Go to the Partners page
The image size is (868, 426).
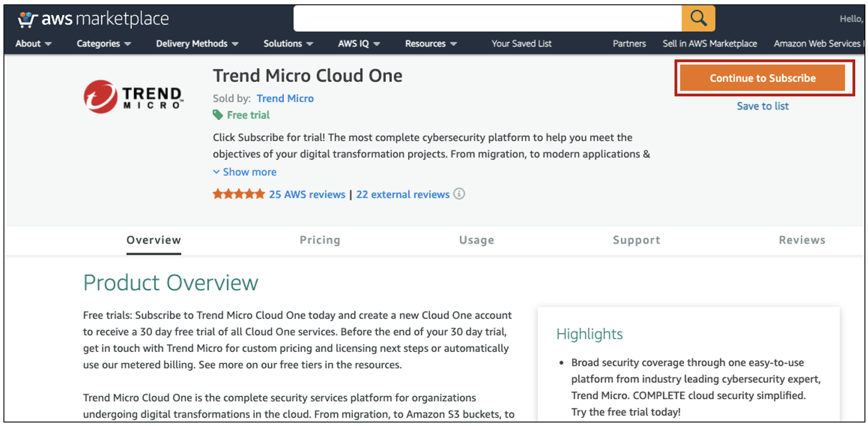click(x=629, y=44)
